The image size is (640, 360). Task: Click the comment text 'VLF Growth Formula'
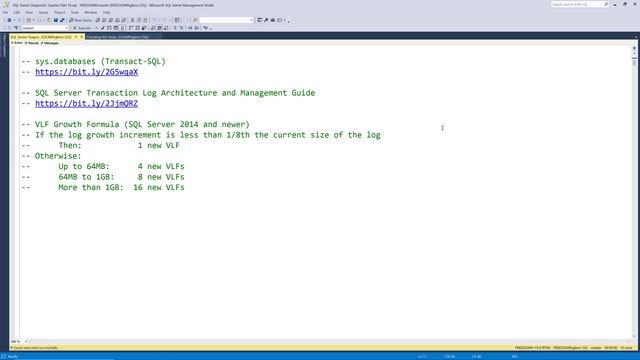click(x=77, y=124)
